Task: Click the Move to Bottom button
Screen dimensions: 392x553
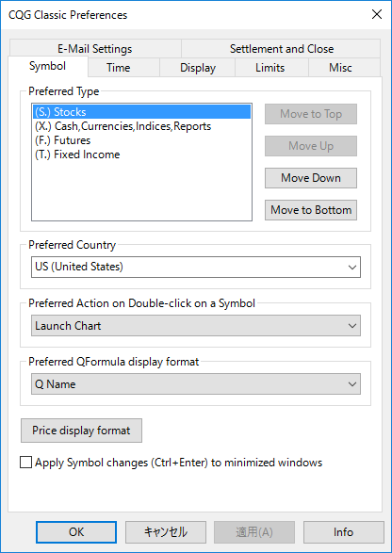Action: (311, 210)
